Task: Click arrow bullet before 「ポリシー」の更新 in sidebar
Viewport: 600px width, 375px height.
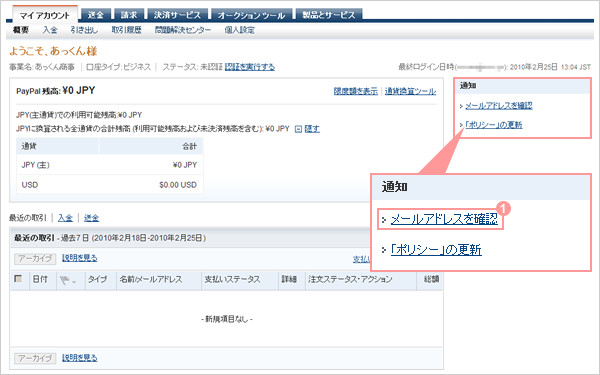Action: (461, 125)
